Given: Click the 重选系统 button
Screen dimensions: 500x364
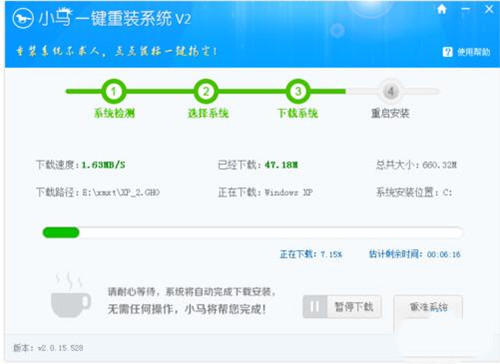Looking at the screenshot, I should point(428,307).
